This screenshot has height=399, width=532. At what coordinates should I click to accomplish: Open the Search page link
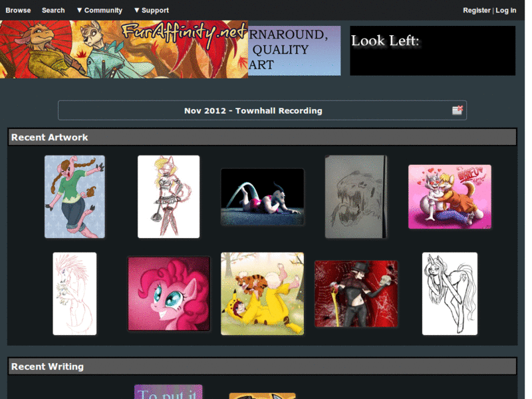pyautogui.click(x=53, y=10)
